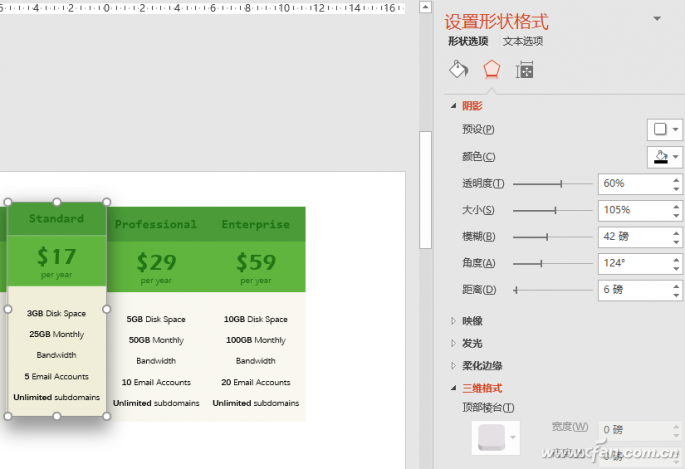Click the 模糊 42 磅 value field

pos(634,237)
